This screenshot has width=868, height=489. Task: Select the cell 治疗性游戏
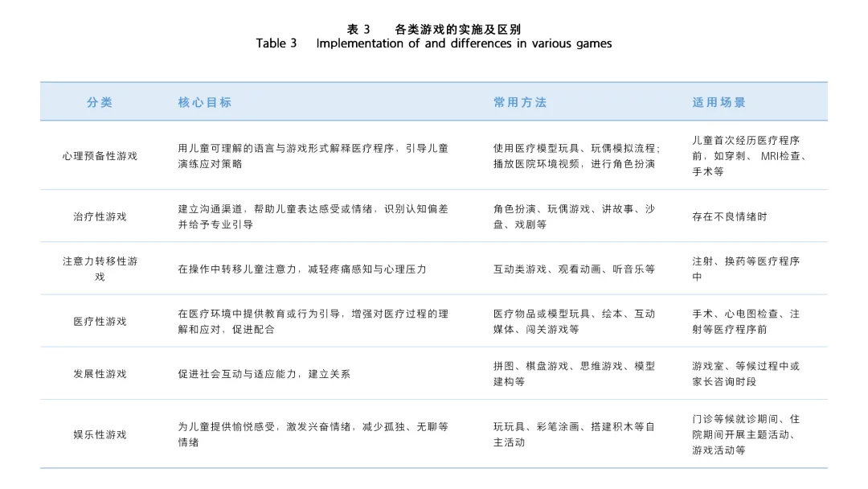[x=100, y=216]
